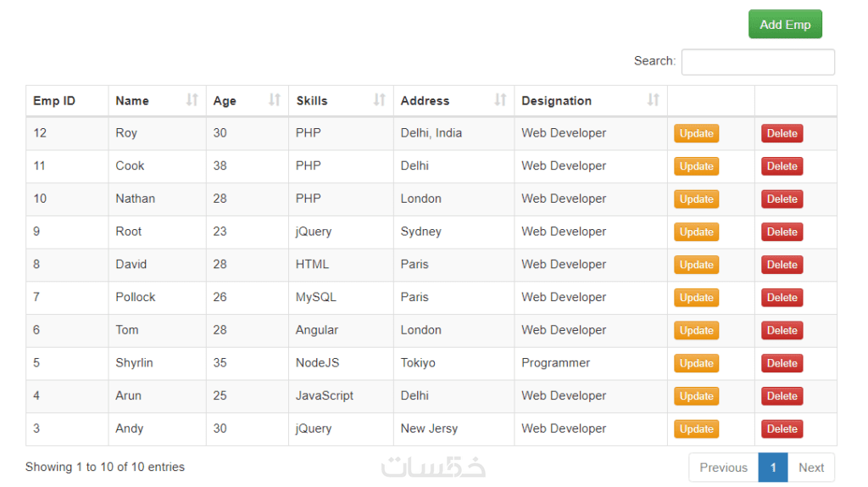The image size is (868, 487).
Task: Delete employee Tom's record
Action: [x=782, y=331]
